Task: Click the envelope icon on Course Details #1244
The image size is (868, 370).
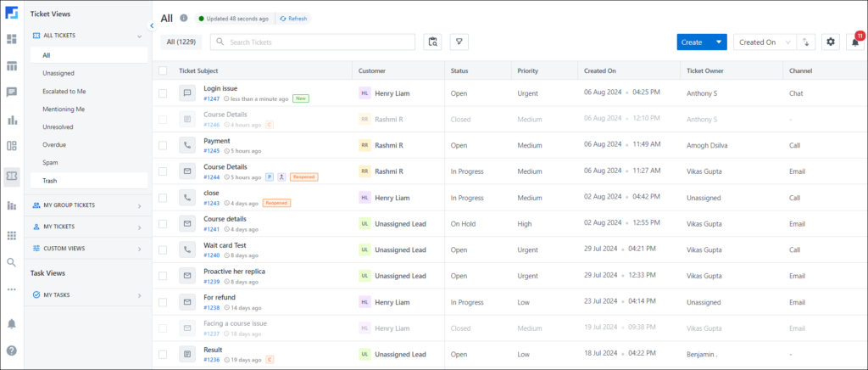Action: (x=187, y=171)
